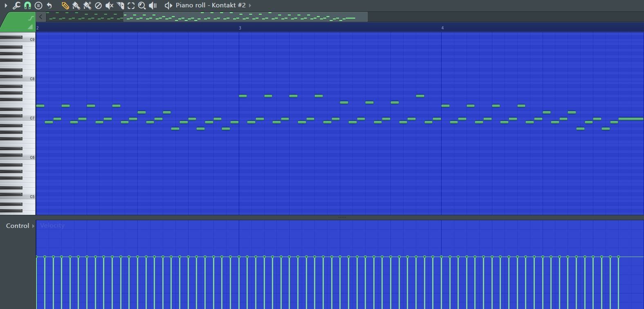Screen dimensions: 644x309
Task: Open the piano roll tools wrench menu
Action: click(x=16, y=5)
